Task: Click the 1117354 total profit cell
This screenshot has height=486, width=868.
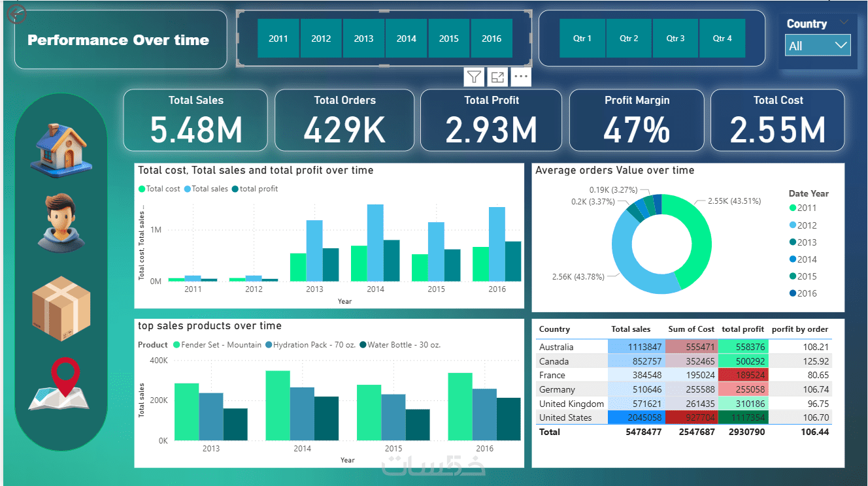Action: click(743, 417)
